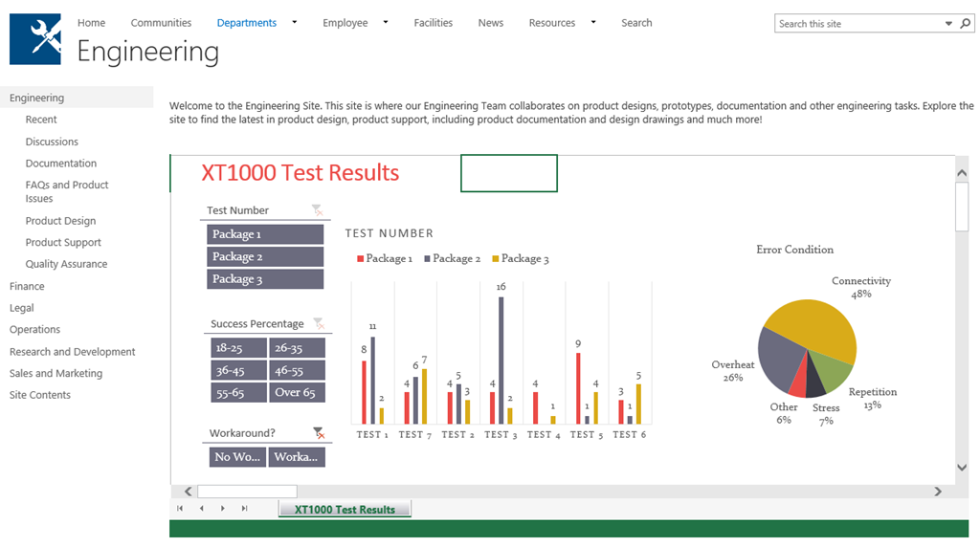Image resolution: width=980 pixels, height=547 pixels.
Task: Toggle the Over 65 success percentage filter
Action: point(297,393)
